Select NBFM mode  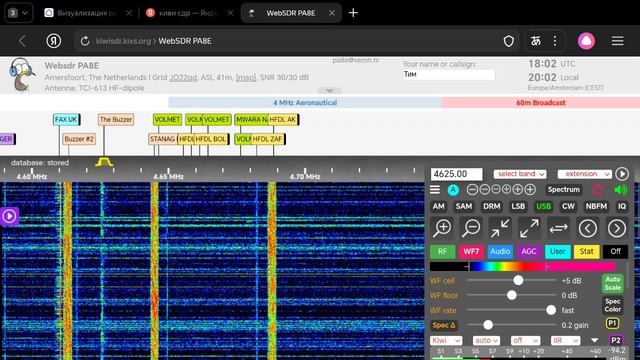click(x=596, y=207)
